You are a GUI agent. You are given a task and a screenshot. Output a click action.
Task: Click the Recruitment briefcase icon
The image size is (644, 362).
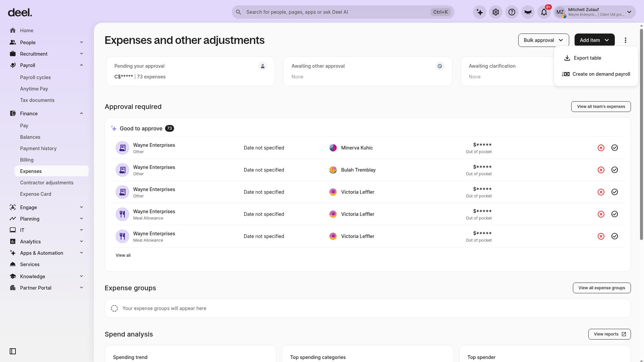[13, 54]
